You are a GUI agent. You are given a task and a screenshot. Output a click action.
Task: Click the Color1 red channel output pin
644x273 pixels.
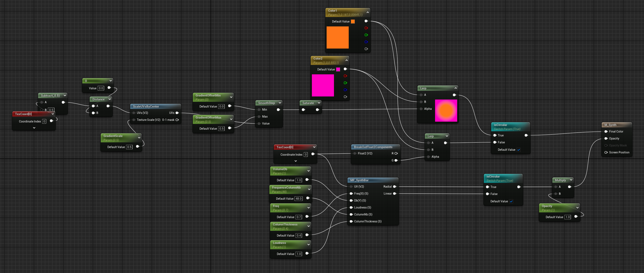pyautogui.click(x=366, y=28)
